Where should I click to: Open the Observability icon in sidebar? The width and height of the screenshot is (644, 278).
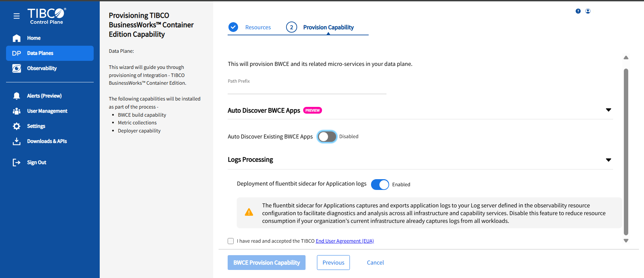16,68
